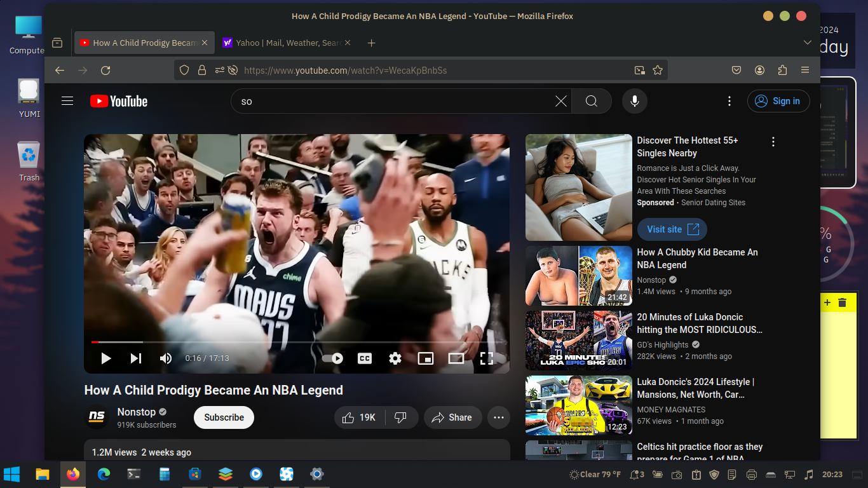Open the Firefox application menu
The image size is (868, 488).
(x=805, y=70)
